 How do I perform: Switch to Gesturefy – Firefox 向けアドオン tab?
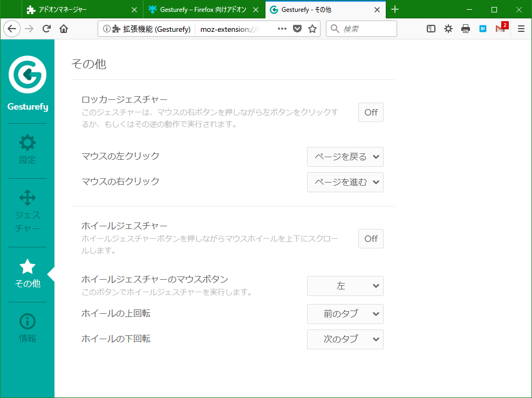[203, 10]
